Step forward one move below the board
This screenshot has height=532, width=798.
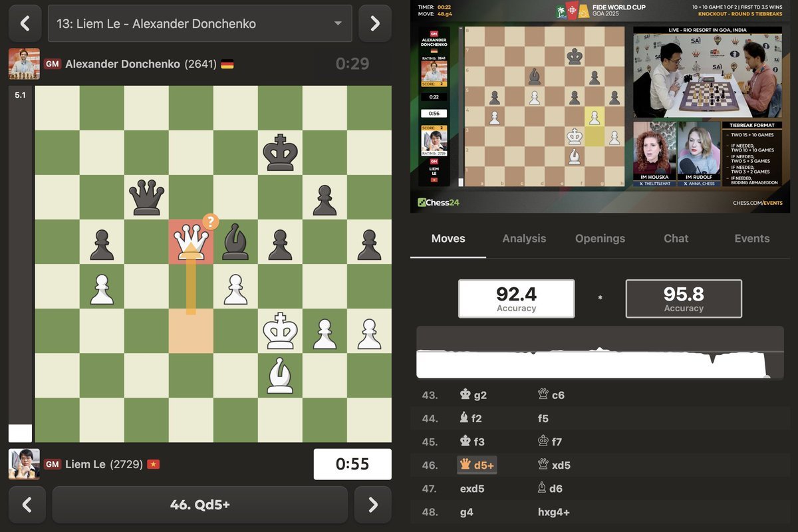coord(373,505)
